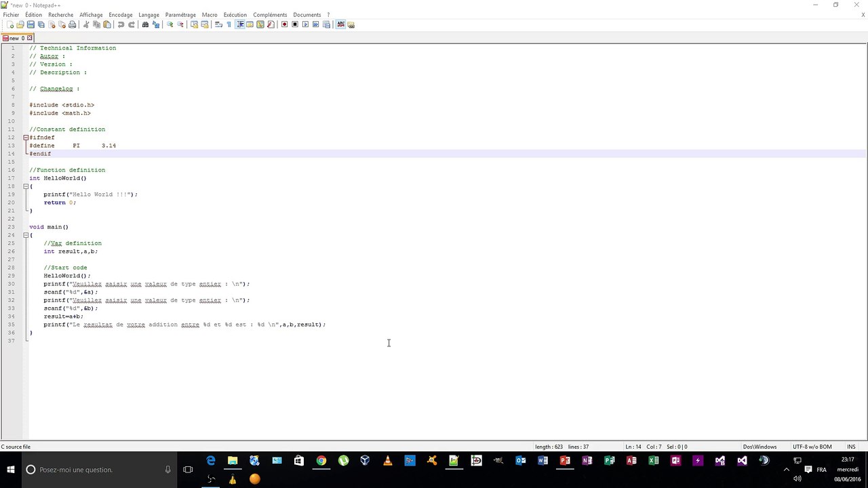Open the Affichage menu
Image resolution: width=868 pixels, height=488 pixels.
click(91, 15)
